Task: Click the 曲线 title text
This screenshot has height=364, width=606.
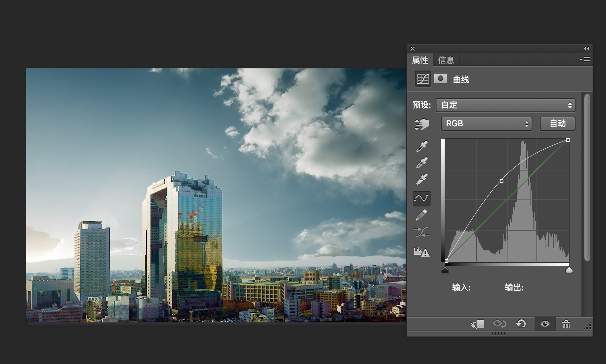Action: click(x=461, y=79)
